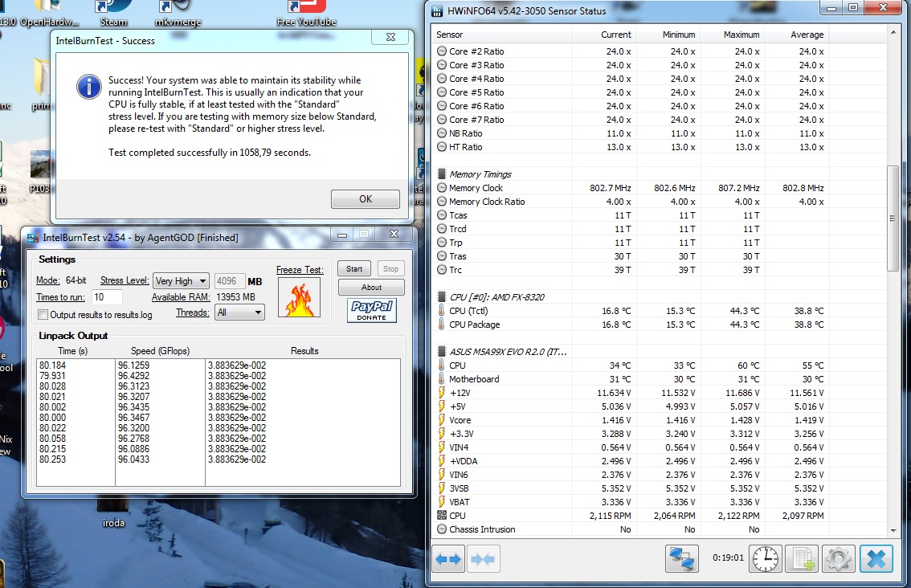Click the CPU fan RPM icon

coord(442,516)
